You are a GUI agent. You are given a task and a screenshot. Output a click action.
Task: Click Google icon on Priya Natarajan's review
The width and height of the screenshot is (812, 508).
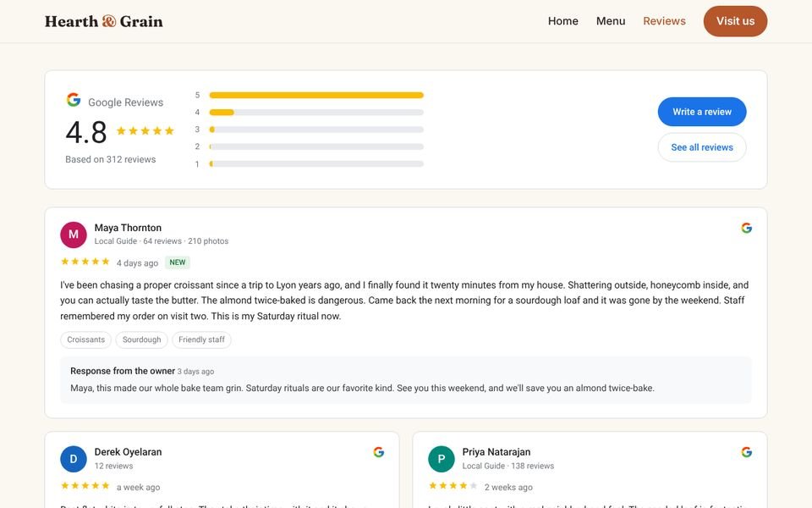click(x=746, y=452)
